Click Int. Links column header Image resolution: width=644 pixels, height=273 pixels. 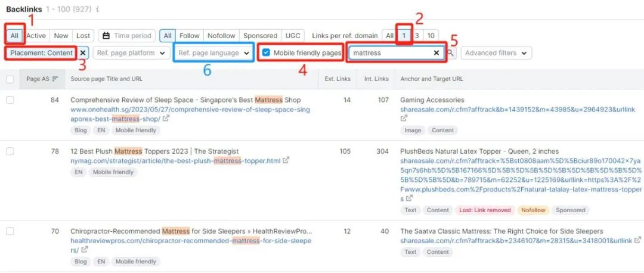[x=376, y=79]
